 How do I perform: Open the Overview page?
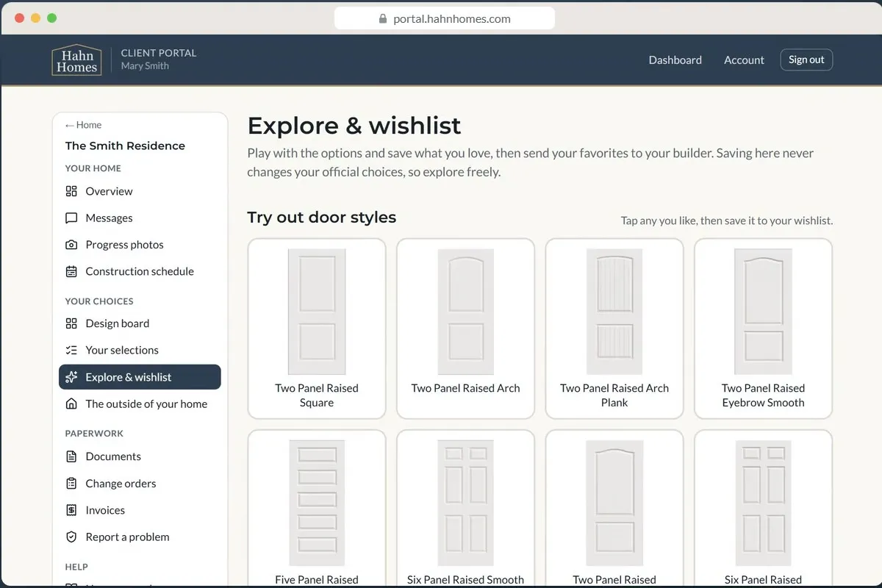(x=140, y=191)
